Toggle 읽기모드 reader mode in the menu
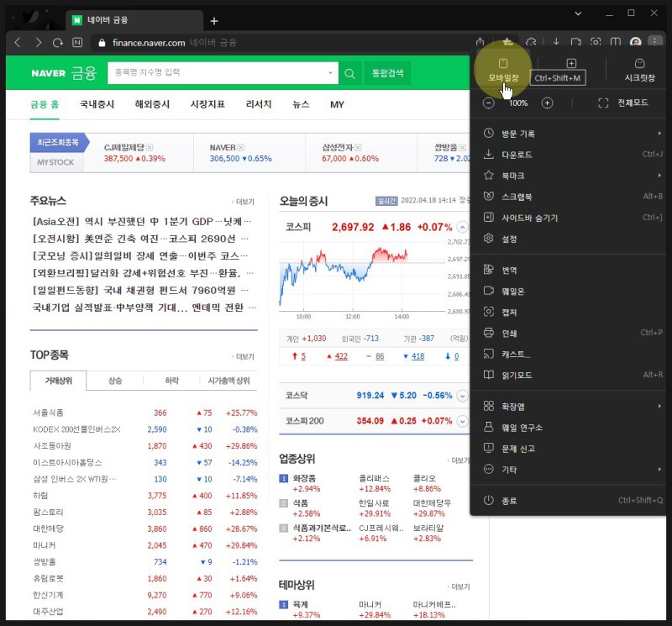The image size is (672, 626). pos(569,375)
